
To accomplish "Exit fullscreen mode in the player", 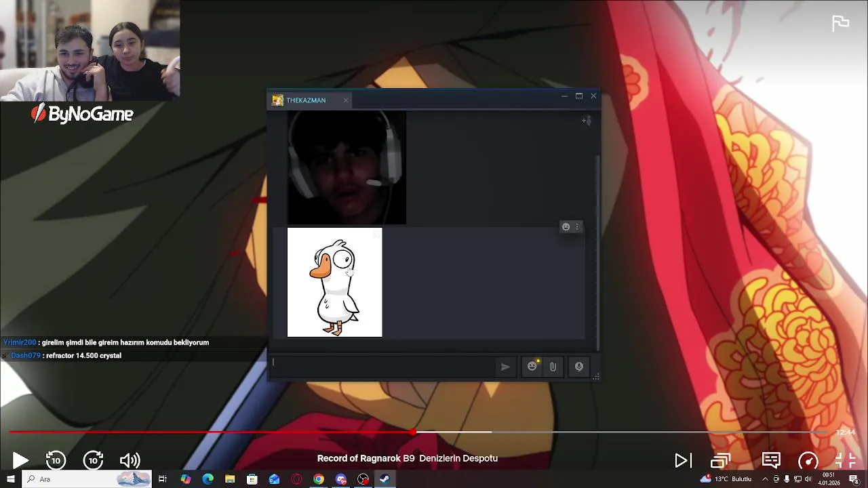I will pos(846,461).
